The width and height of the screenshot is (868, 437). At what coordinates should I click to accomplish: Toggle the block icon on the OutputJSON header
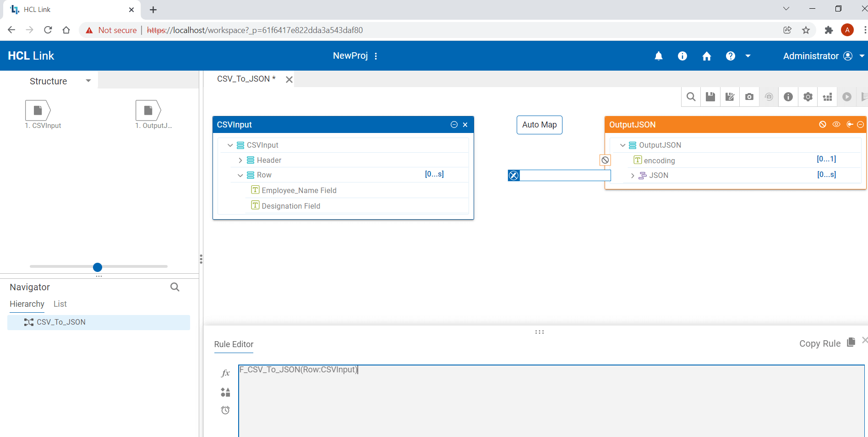pyautogui.click(x=823, y=124)
